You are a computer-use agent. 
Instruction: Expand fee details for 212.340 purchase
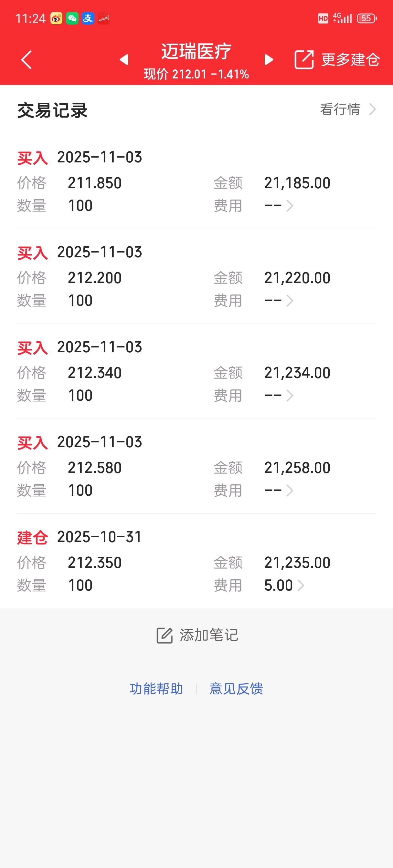290,396
